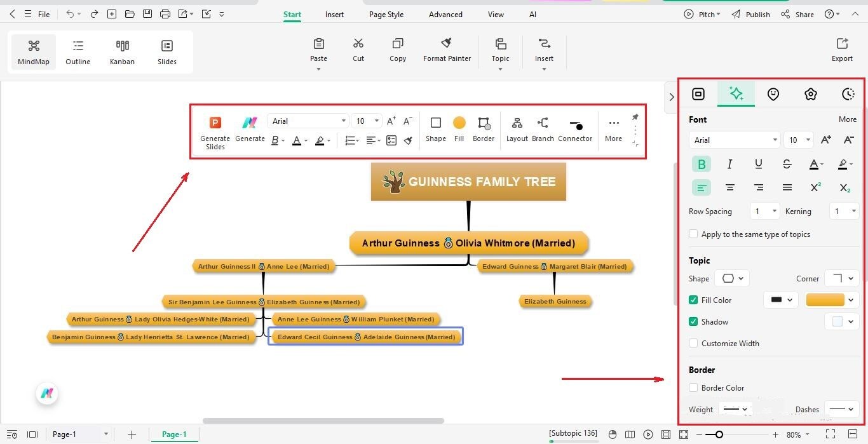
Task: Apply Superscript in Font panel
Action: tap(816, 187)
